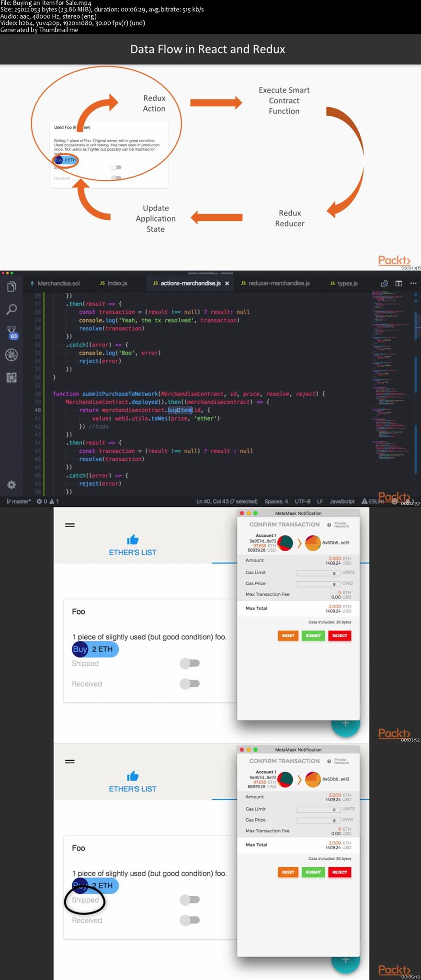Click MetaMask SUBMIT in the 00:03:52 frame
421x980 pixels.
pyautogui.click(x=313, y=635)
